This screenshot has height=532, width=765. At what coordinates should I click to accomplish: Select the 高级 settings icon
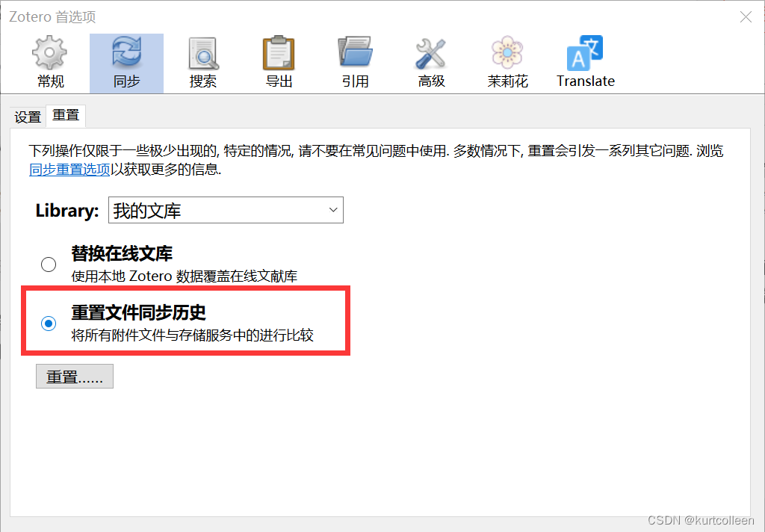coord(430,60)
